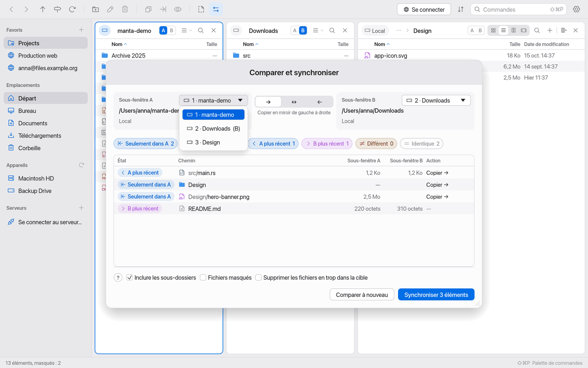Select bidirectional sync direction arrow
The height and width of the screenshot is (368, 588).
[x=294, y=102]
